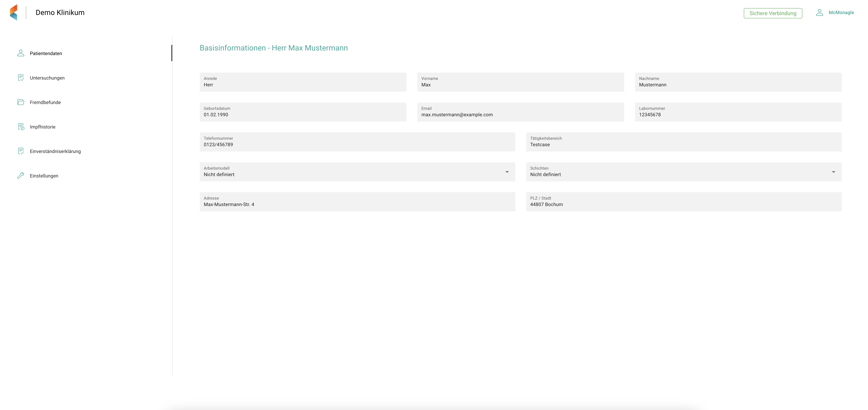Viewport: 868px width, 410px height.
Task: Click into the Vorname field
Action: 520,84
